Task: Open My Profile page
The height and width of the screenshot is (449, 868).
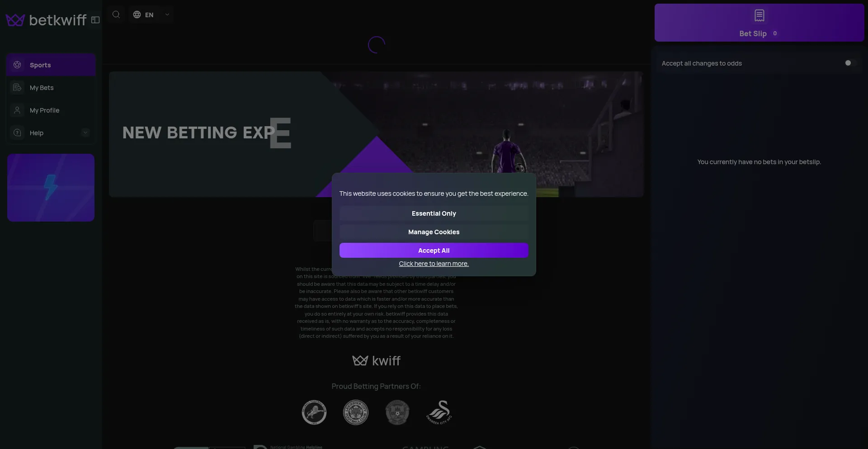Action: point(44,110)
